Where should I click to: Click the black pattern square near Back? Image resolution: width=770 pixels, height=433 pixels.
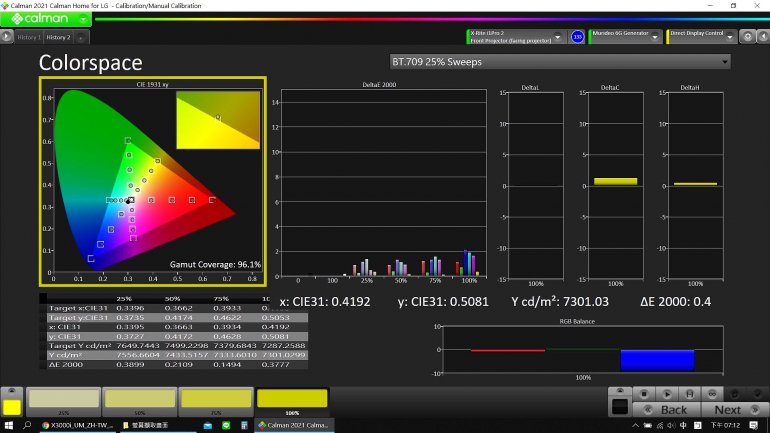[x=620, y=407]
